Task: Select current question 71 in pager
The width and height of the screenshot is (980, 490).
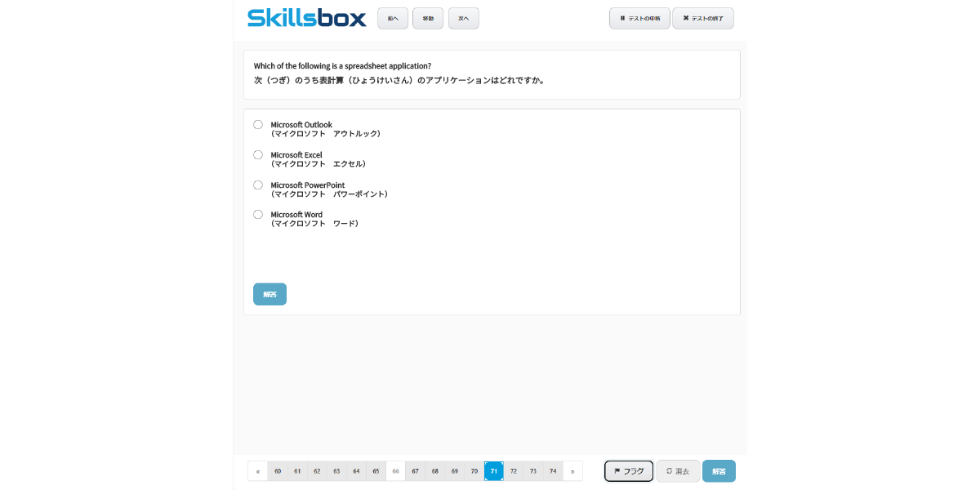Action: (x=494, y=471)
